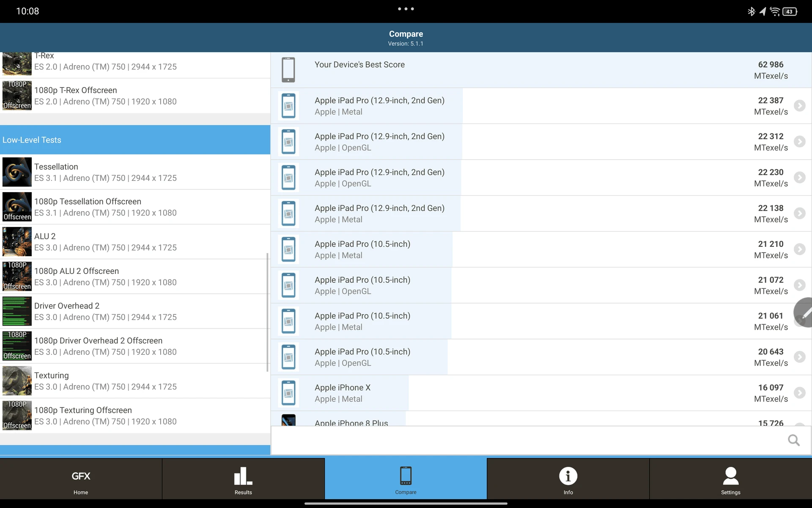Image resolution: width=812 pixels, height=508 pixels.
Task: Tap the battery 43 indicator
Action: point(790,11)
